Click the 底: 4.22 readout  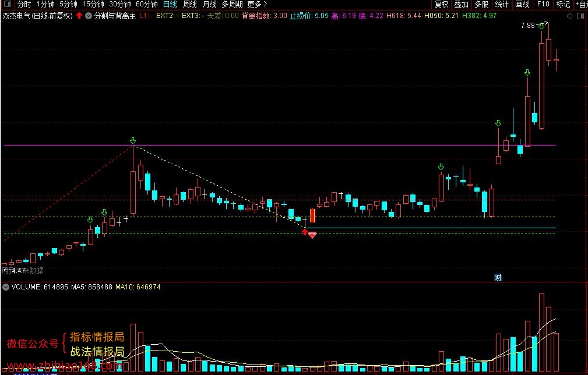click(371, 16)
